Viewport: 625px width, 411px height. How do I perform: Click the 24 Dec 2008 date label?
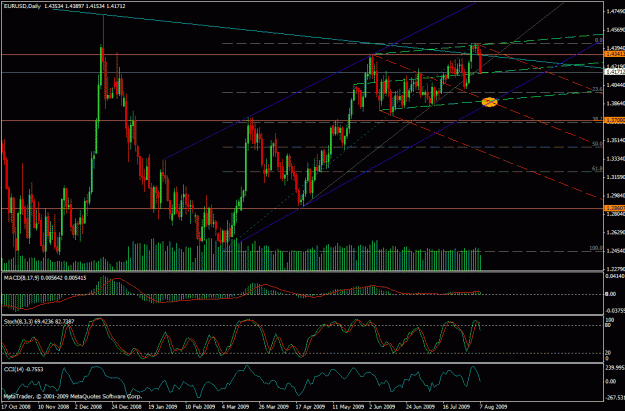pos(126,407)
